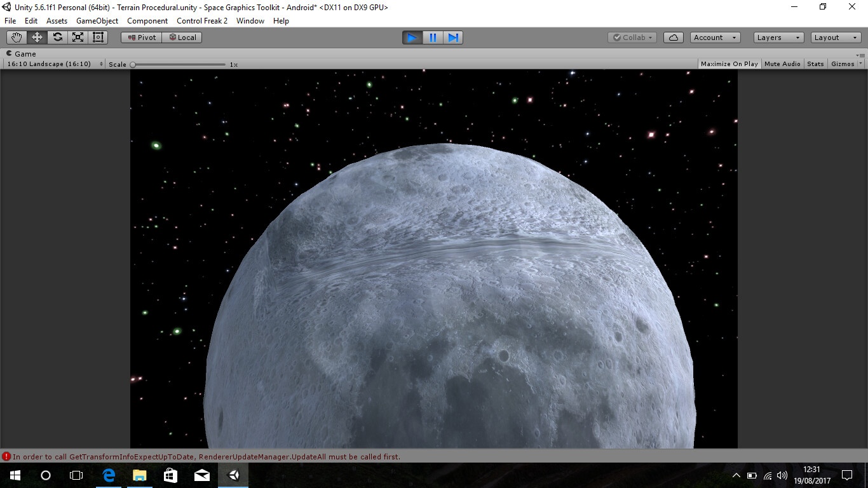Select the Hand tool
This screenshot has height=488, width=868.
click(17, 37)
